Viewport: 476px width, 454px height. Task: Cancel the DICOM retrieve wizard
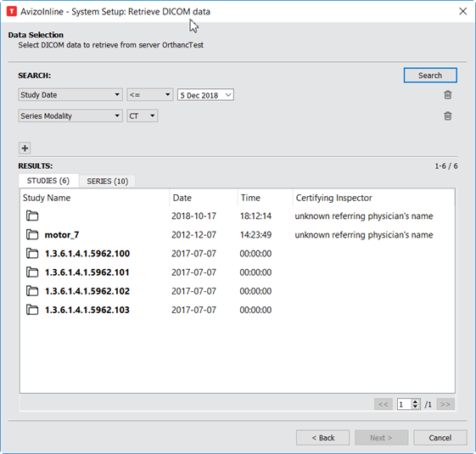440,438
